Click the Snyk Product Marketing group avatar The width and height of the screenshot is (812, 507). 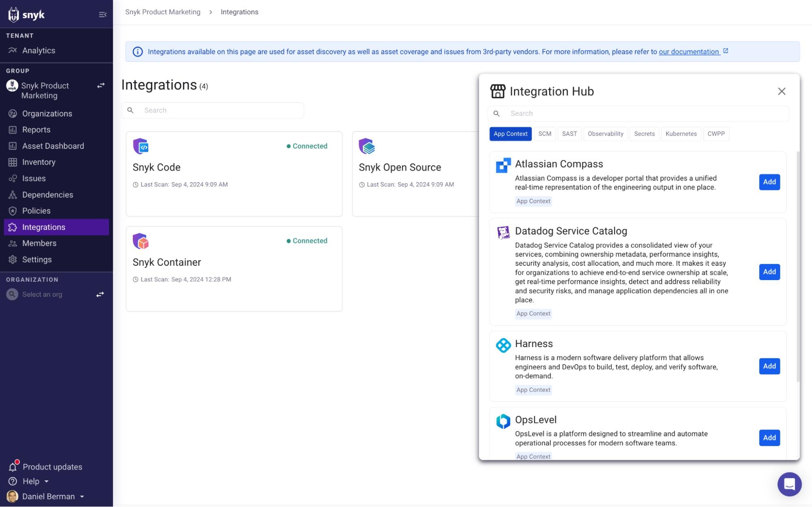click(x=12, y=86)
